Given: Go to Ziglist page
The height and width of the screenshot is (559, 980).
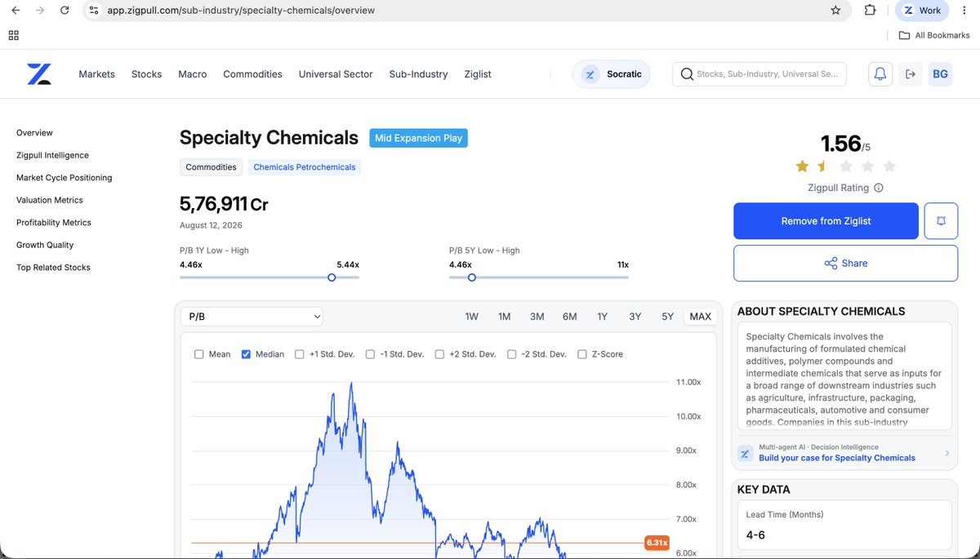Looking at the screenshot, I should (478, 74).
